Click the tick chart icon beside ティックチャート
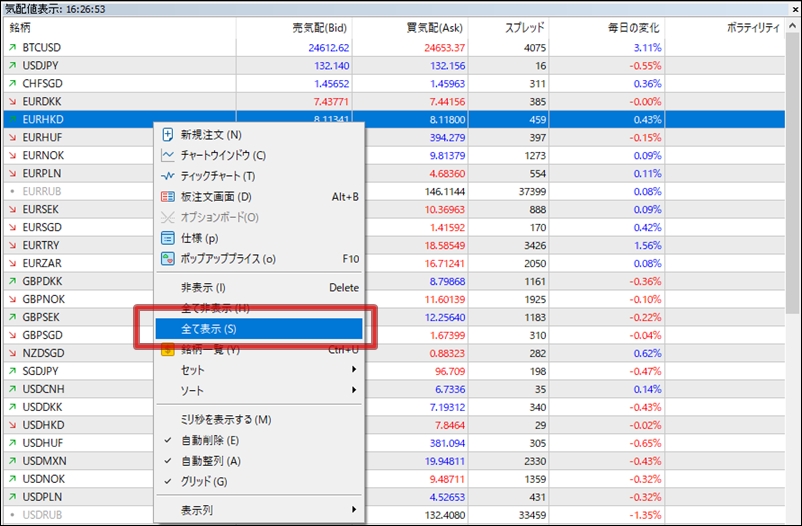This screenshot has height=526, width=802. click(x=167, y=176)
